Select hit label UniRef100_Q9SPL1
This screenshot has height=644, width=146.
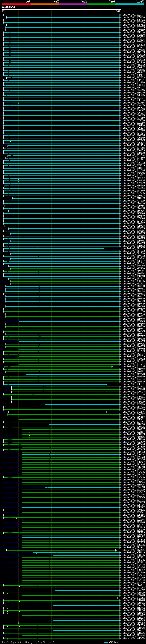(x=133, y=278)
